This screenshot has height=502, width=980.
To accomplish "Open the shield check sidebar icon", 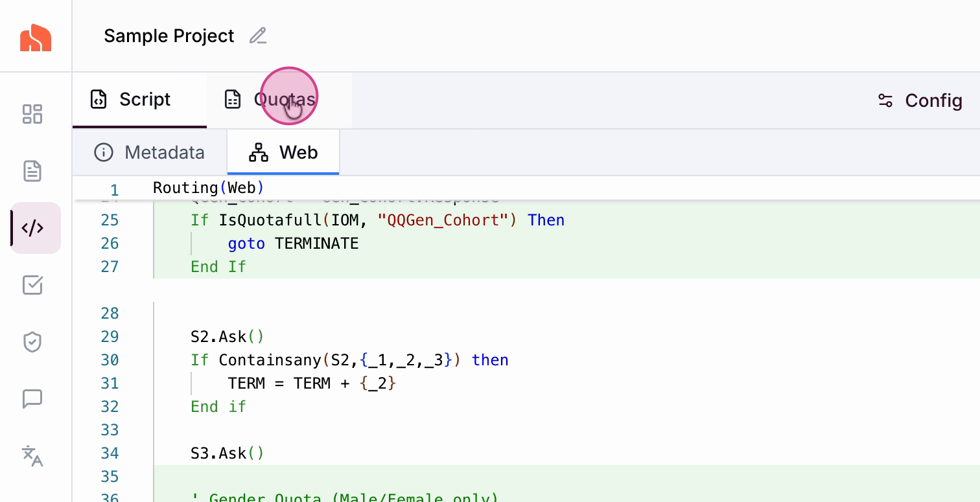I will pos(32,342).
